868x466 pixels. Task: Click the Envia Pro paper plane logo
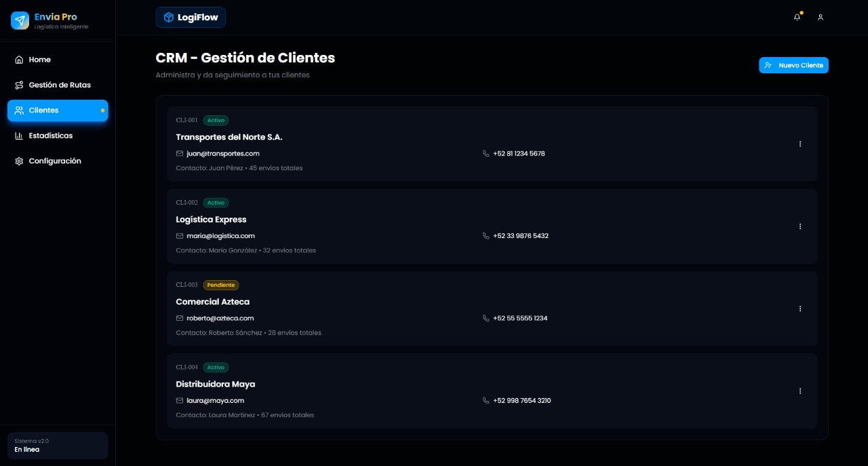click(20, 21)
